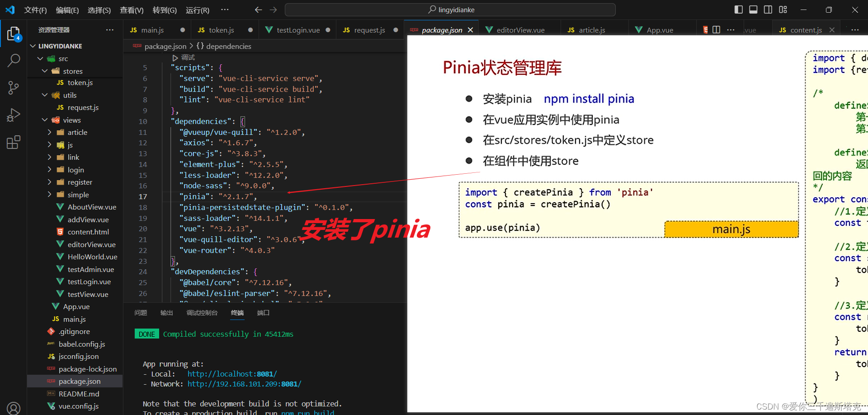Open the http://localhost:8081 link in terminal
868x415 pixels.
232,374
